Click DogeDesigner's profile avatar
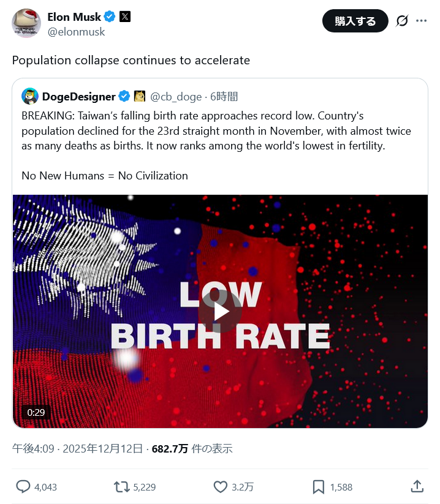 click(x=30, y=96)
